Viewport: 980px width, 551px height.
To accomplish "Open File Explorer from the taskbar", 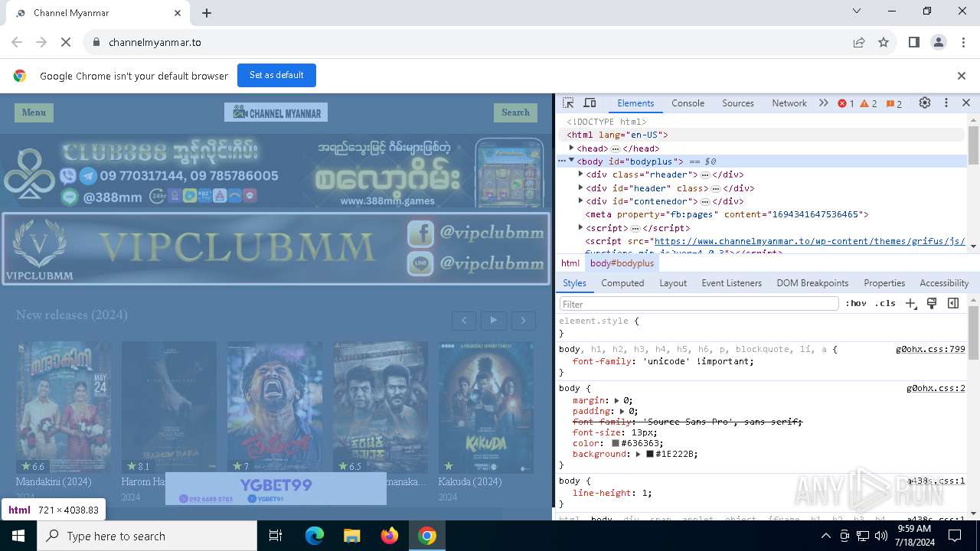I will coord(351,536).
